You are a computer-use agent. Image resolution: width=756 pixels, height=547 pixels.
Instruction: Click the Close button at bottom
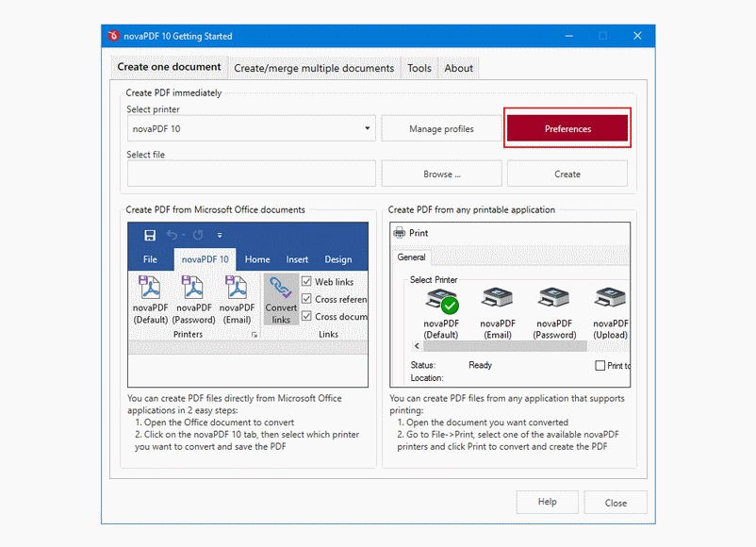pos(616,503)
